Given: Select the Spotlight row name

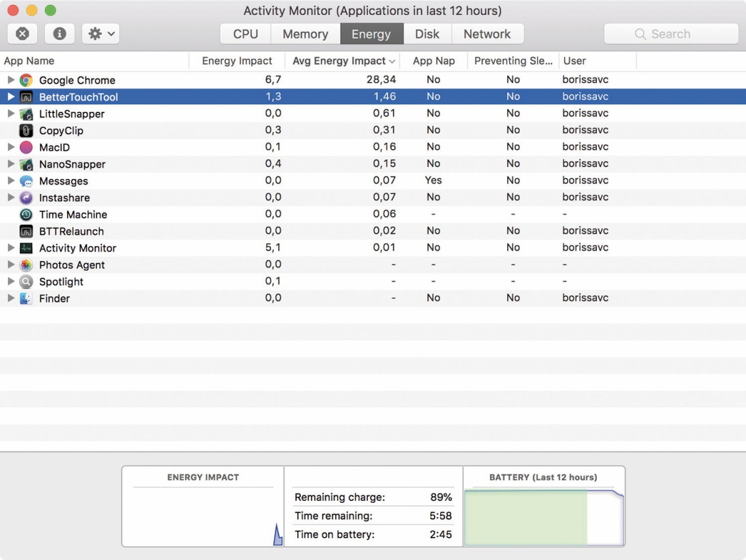Looking at the screenshot, I should (x=61, y=282).
